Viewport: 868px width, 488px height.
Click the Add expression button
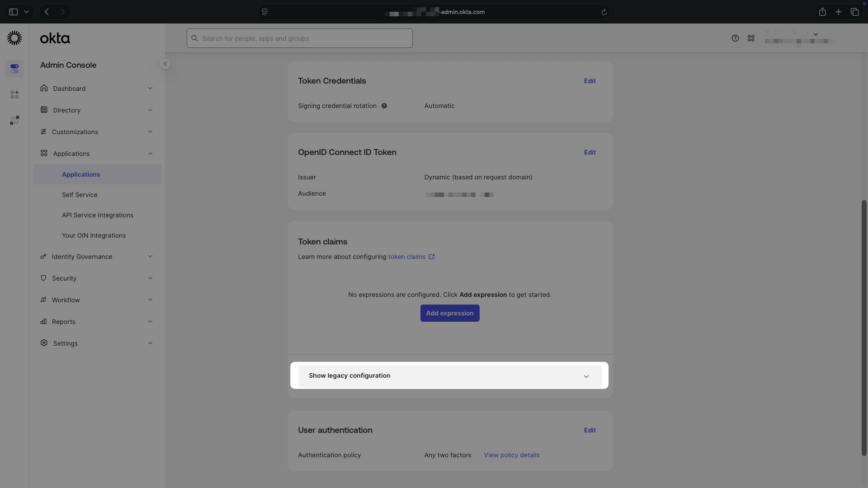point(449,313)
